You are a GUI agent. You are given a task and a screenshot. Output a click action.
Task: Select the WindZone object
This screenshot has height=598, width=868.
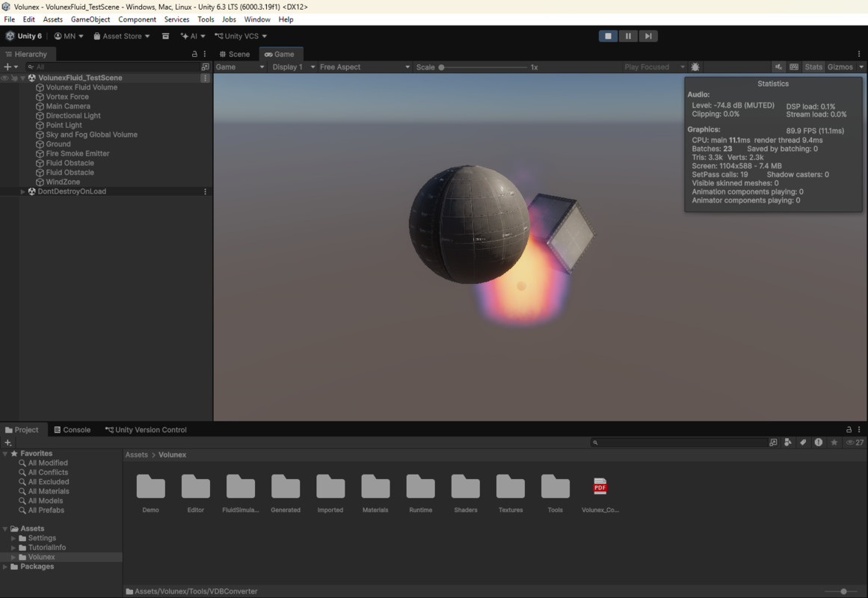click(x=63, y=182)
